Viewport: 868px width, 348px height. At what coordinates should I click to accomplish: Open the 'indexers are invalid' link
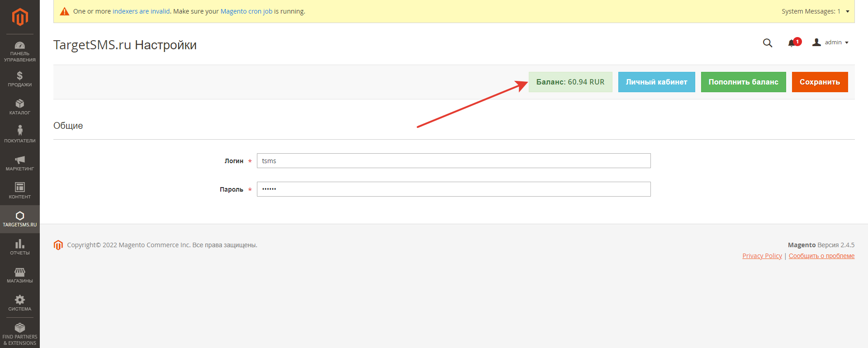click(x=141, y=11)
